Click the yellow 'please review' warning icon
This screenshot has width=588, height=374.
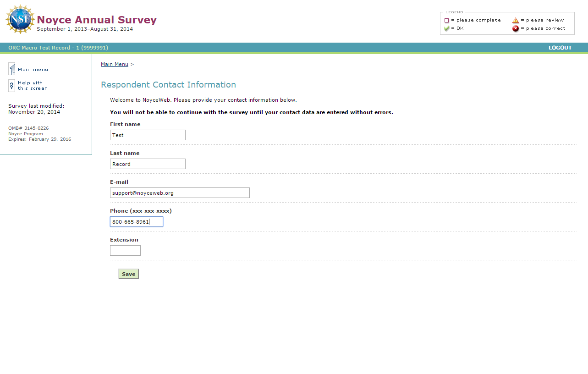coord(516,20)
